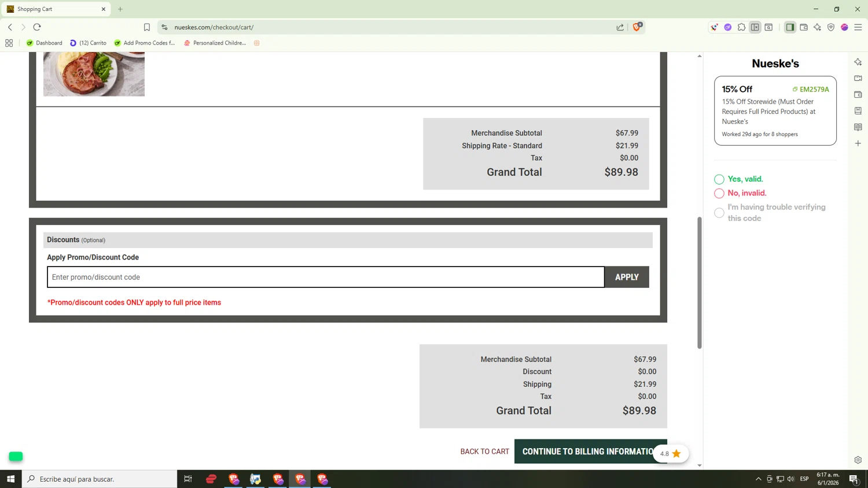The image size is (868, 488).
Task: Open the sidebar card icon below the sparkle icon
Action: pos(858,78)
